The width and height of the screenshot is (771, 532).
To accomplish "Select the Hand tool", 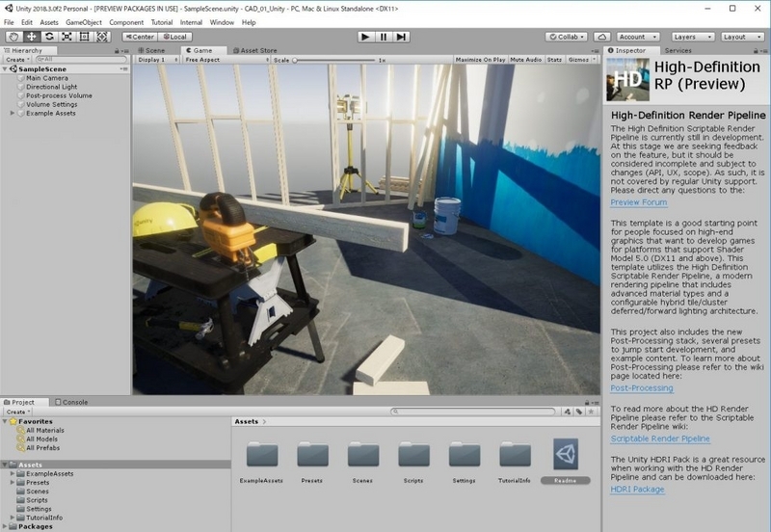I will point(13,37).
